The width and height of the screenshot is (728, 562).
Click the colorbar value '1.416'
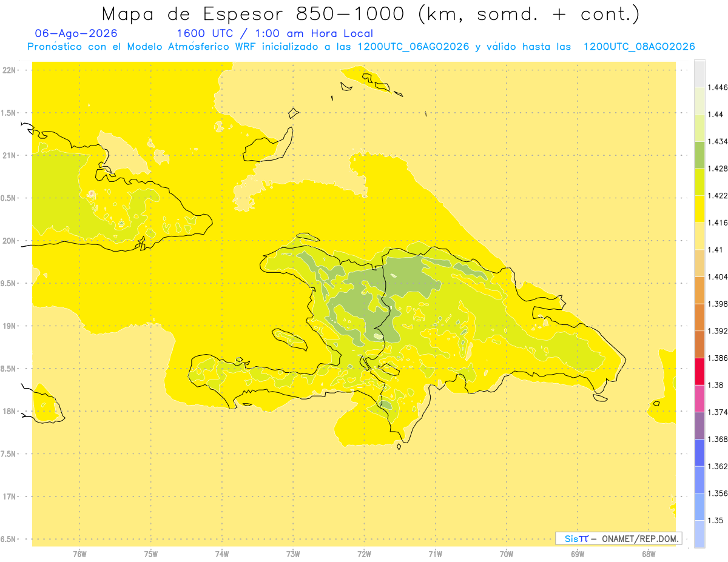(718, 222)
